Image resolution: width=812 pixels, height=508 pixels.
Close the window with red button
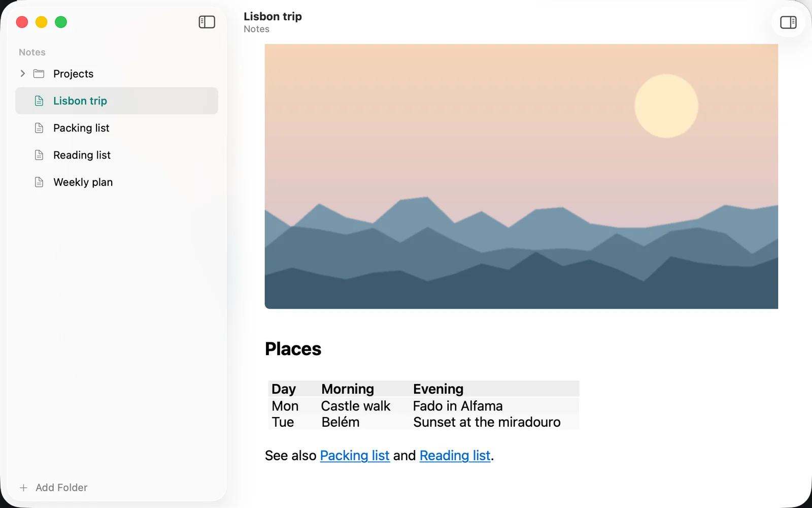(22, 22)
